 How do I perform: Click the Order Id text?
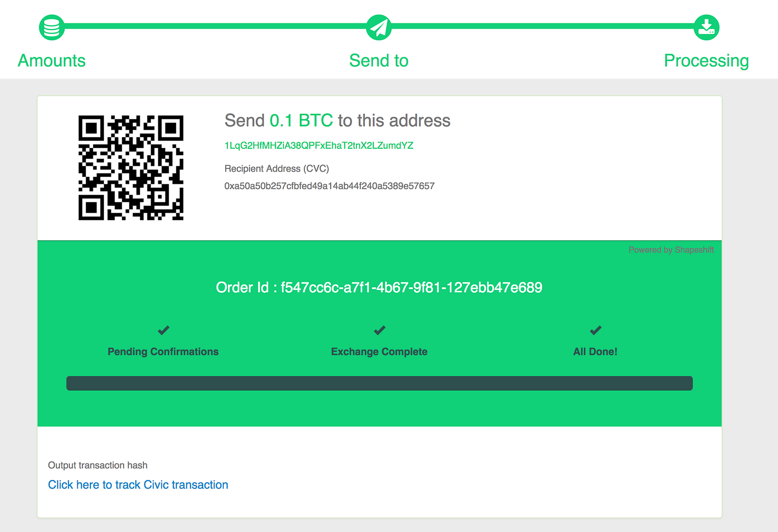click(x=379, y=287)
